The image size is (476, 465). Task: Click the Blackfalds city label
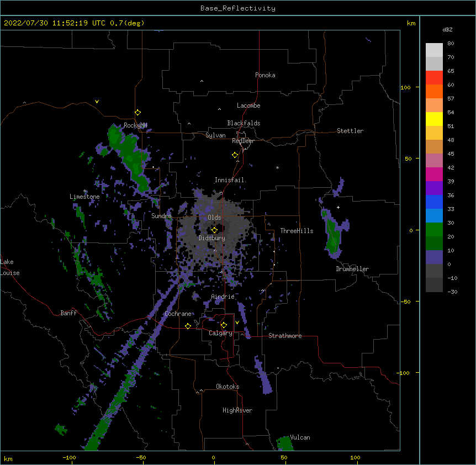click(244, 123)
